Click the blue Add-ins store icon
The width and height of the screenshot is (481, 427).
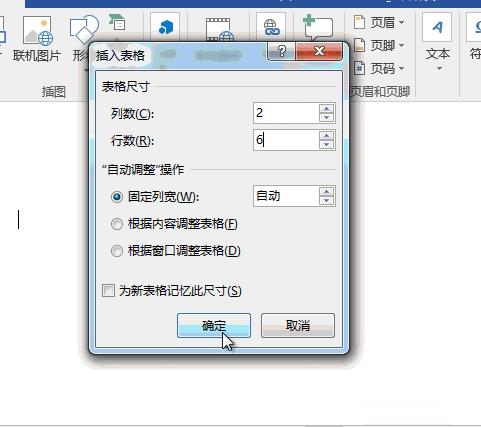click(165, 27)
